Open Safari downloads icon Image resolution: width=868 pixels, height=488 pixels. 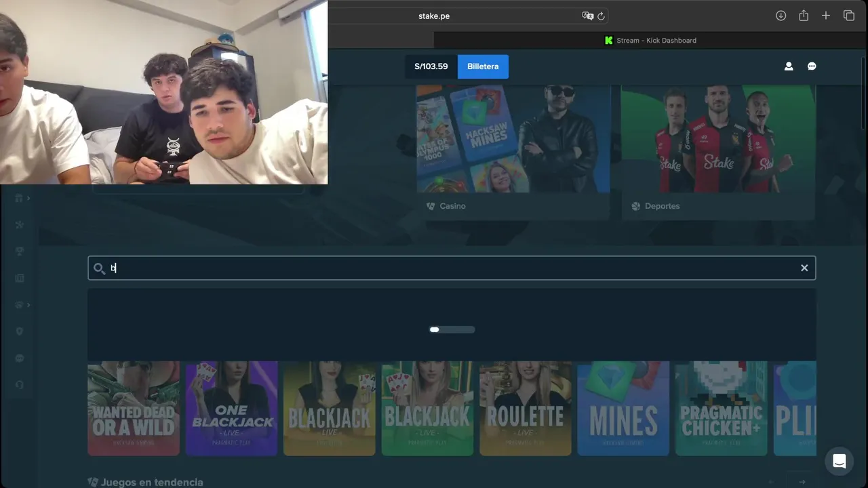coord(781,16)
